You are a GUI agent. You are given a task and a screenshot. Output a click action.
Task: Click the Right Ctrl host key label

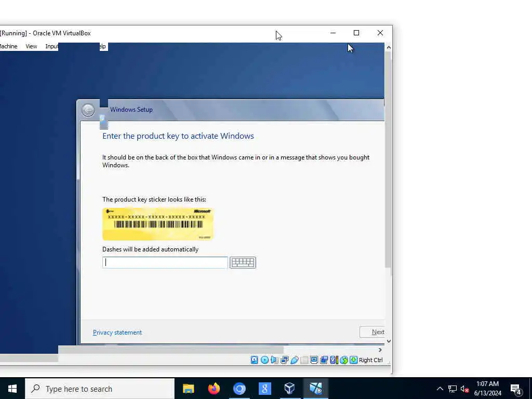370,360
